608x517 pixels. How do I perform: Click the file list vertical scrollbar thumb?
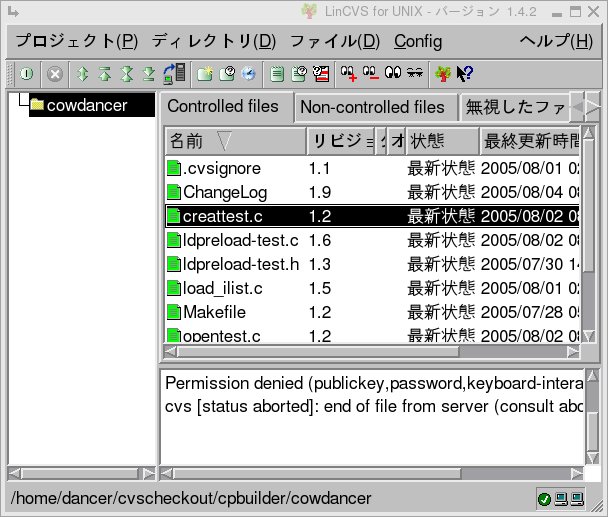pyautogui.click(x=589, y=206)
